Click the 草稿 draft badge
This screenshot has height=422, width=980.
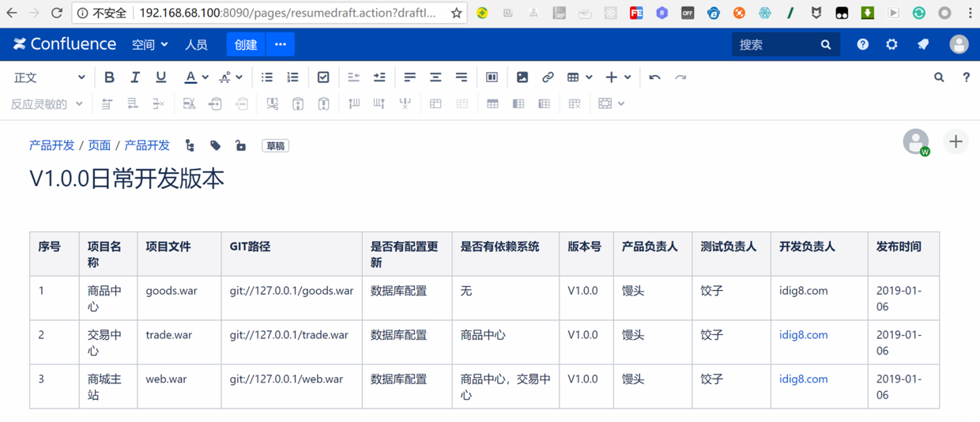point(276,146)
